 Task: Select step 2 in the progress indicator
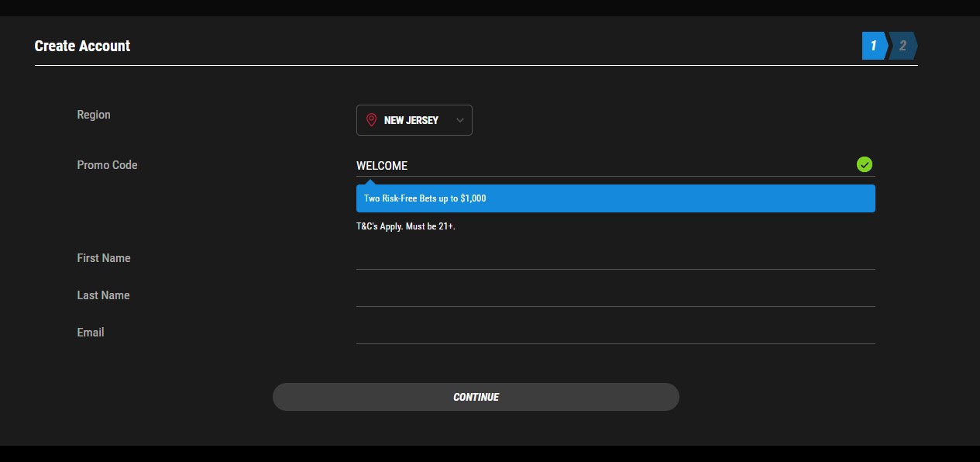(903, 46)
